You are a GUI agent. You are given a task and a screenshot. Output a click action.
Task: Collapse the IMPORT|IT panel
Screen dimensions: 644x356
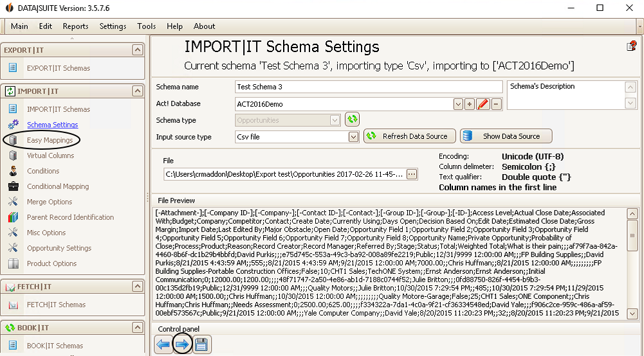(137, 91)
